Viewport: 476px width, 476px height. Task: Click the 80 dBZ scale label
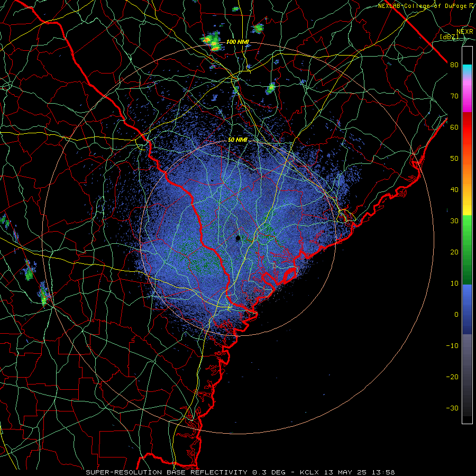click(454, 65)
